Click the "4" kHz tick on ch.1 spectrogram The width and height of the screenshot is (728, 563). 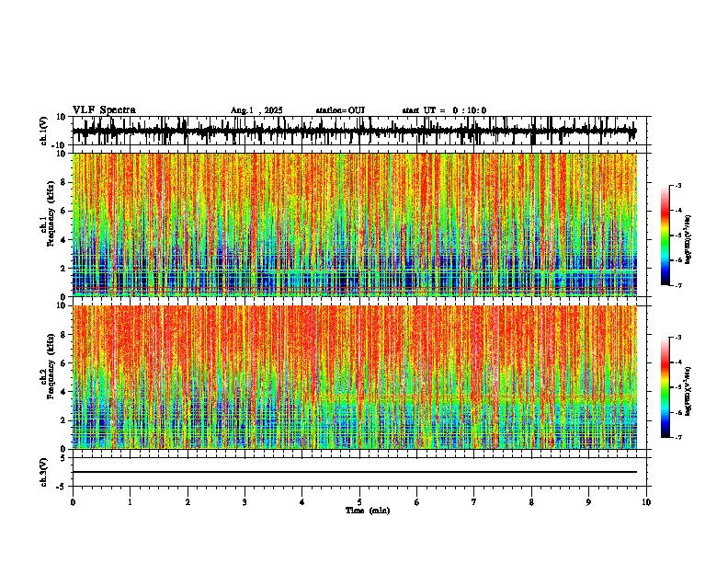click(64, 240)
